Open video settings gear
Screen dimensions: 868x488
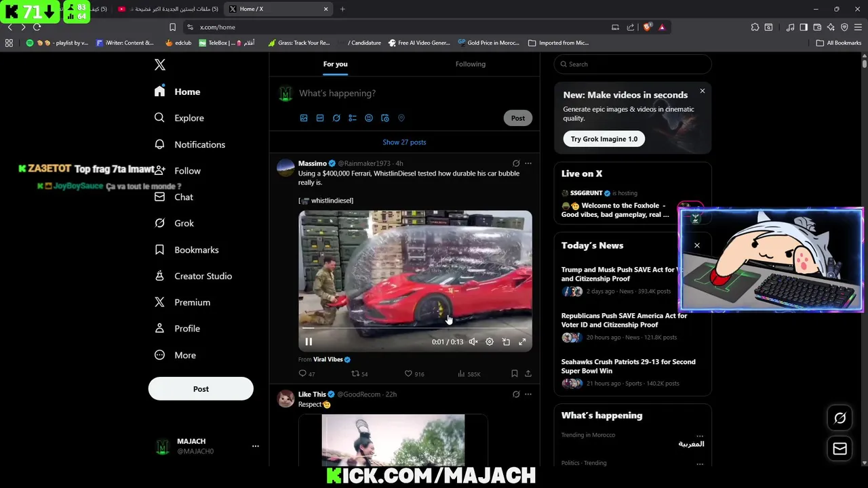(x=490, y=342)
